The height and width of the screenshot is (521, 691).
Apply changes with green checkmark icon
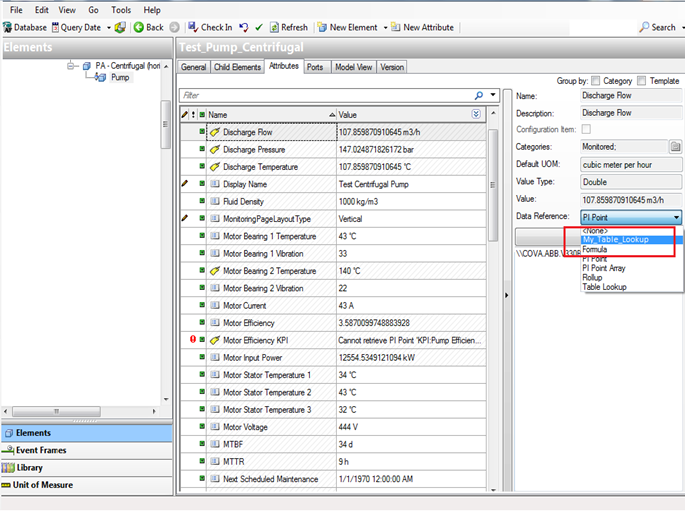[259, 27]
